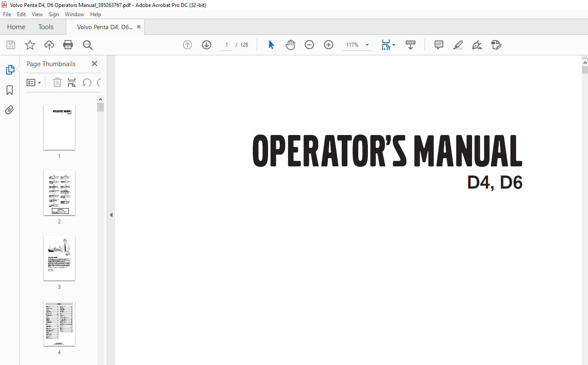This screenshot has height=365, width=588.
Task: Click the Print file icon
Action: [68, 45]
